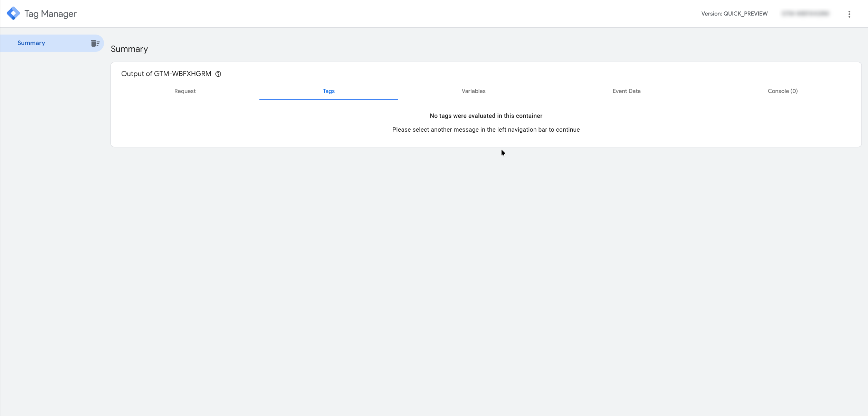Viewport: 868px width, 416px height.
Task: Select the Summary item in left navigation
Action: (31, 43)
